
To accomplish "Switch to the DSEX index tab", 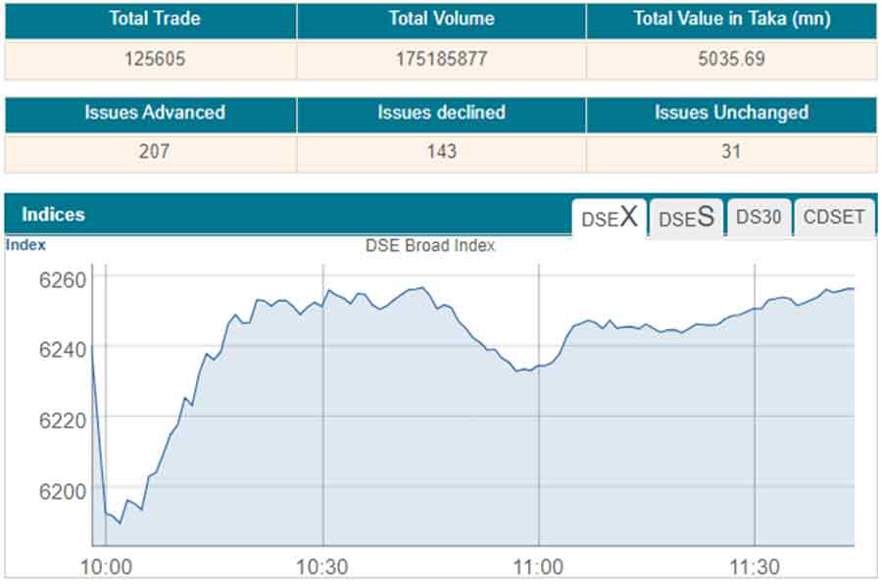I will 610,218.
